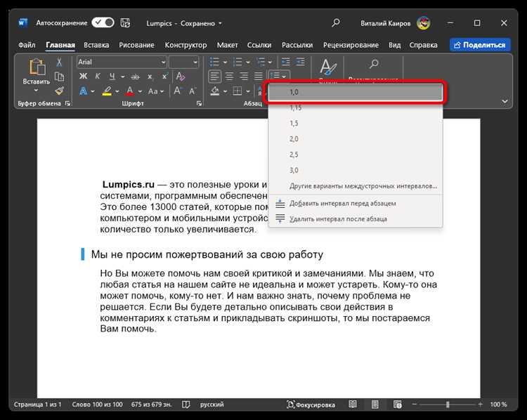Align text right

point(244,77)
